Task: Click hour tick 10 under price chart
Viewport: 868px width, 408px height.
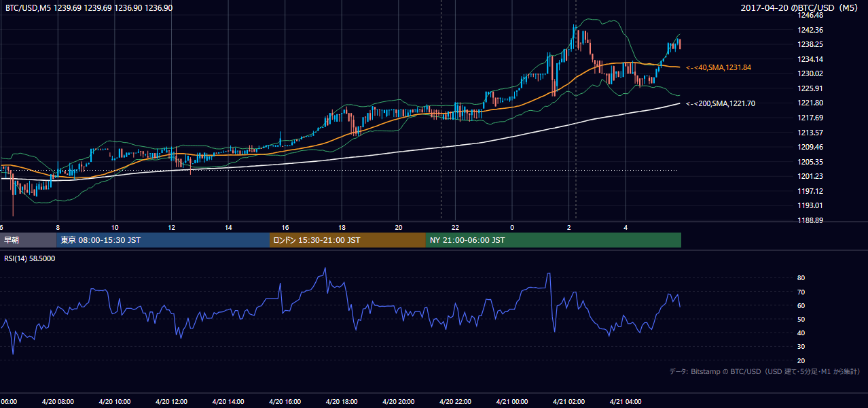Action: (x=115, y=227)
